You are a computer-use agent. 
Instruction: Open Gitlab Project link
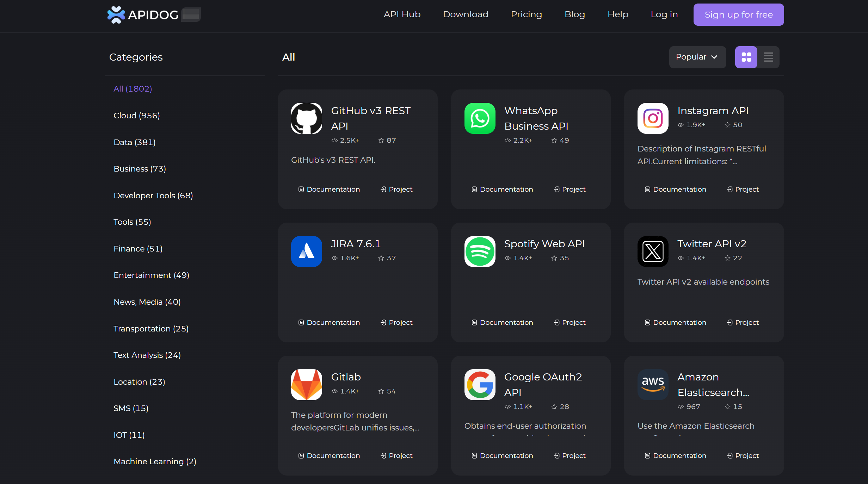(x=396, y=456)
